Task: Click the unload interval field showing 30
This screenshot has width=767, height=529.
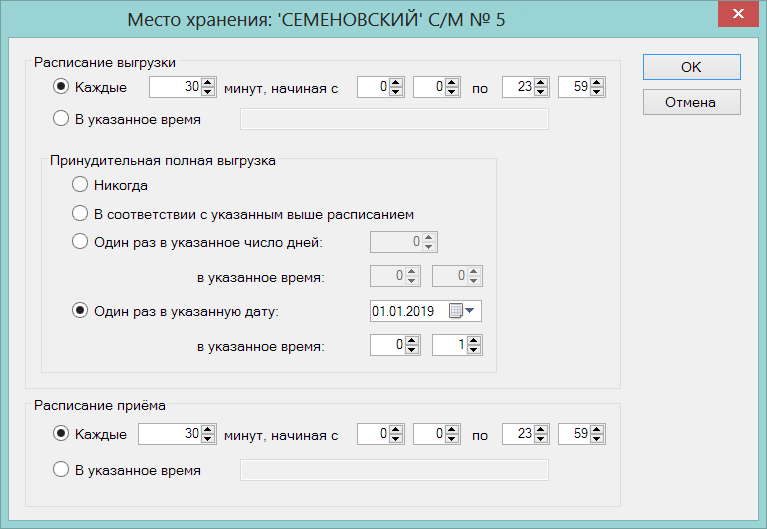Action: click(182, 87)
